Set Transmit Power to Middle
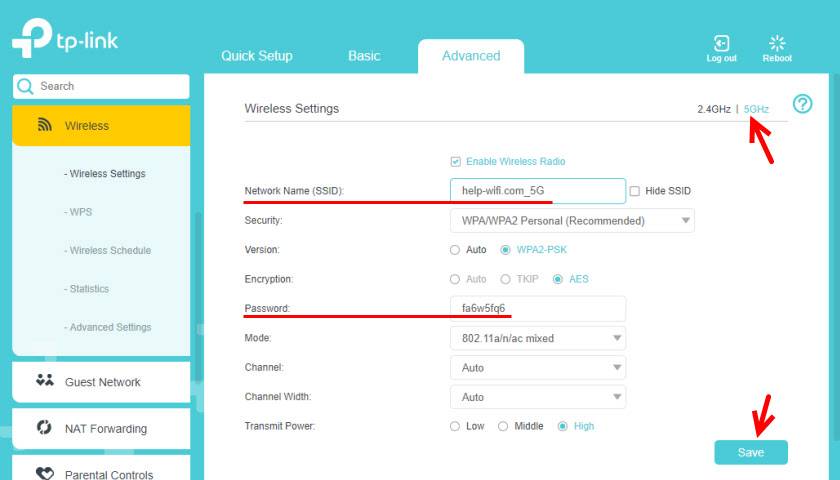Screen dimensions: 840x480 pyautogui.click(x=503, y=426)
